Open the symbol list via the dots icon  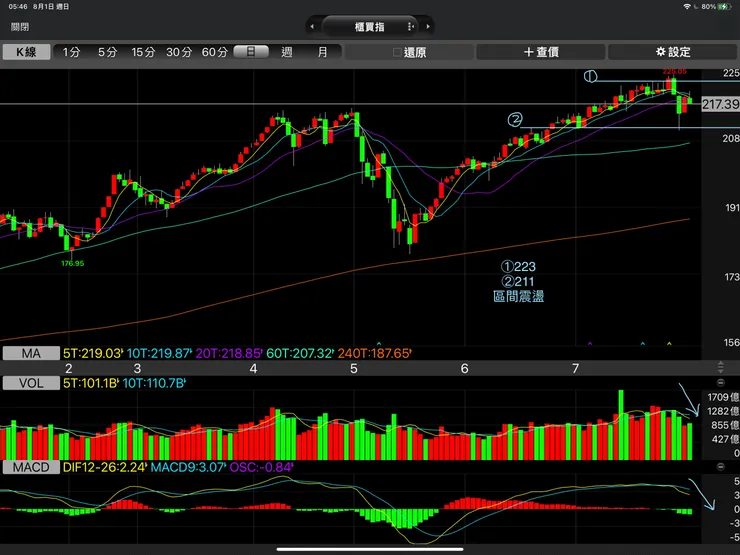[x=411, y=27]
